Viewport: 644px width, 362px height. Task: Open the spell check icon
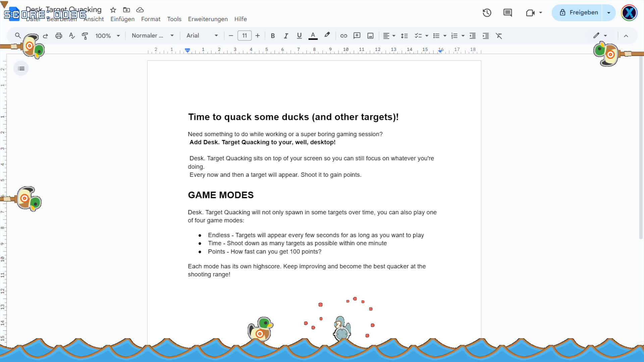click(x=72, y=36)
